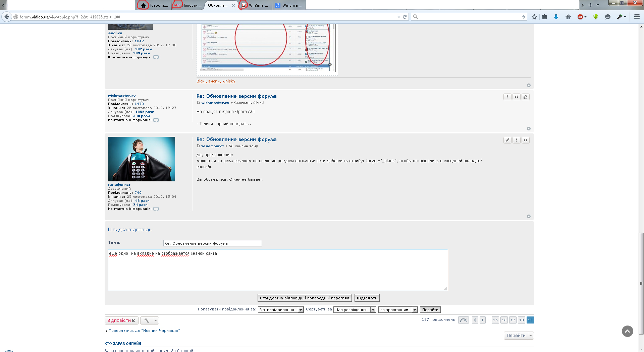
Task: Click the thumbs-up button on wishmaster.cv's post
Action: [x=525, y=97]
